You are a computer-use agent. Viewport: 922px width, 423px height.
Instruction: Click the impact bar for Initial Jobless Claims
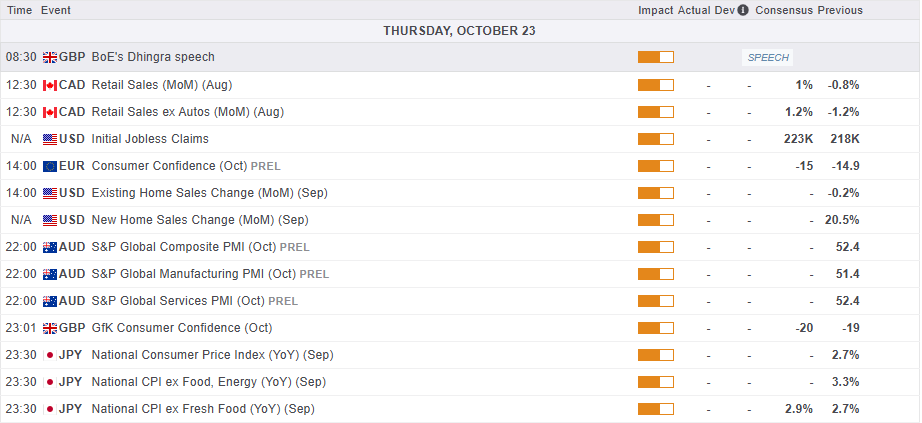coord(655,139)
